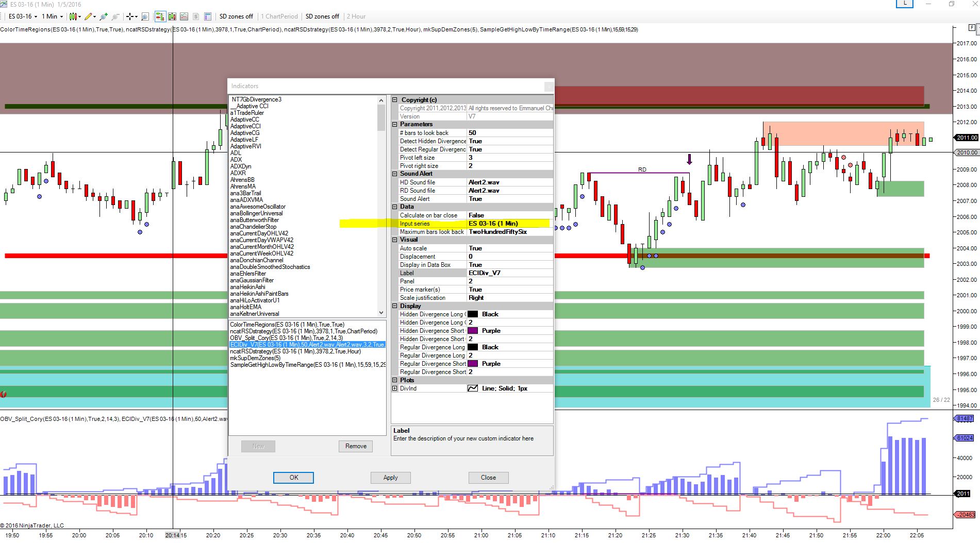Click the greyed dollar sign icon
This screenshot has width=980, height=543.
[196, 16]
